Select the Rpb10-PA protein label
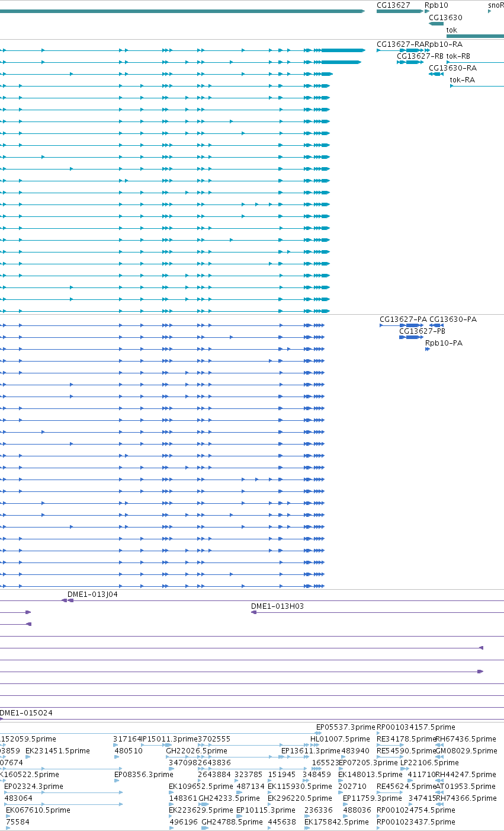The height and width of the screenshot is (831, 504). (444, 343)
